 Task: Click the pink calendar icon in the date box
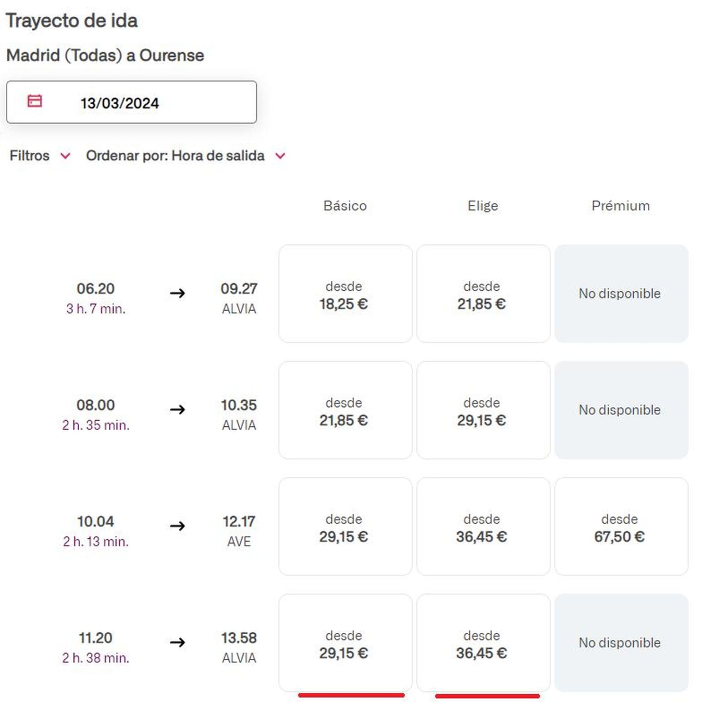coord(35,102)
